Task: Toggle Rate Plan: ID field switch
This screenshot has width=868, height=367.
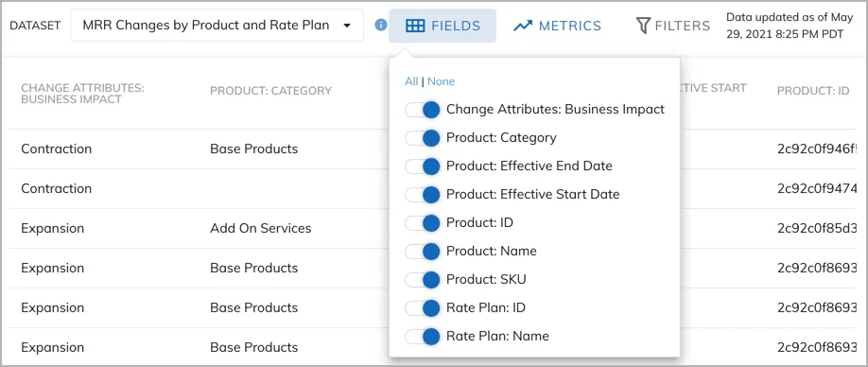Action: [x=423, y=307]
